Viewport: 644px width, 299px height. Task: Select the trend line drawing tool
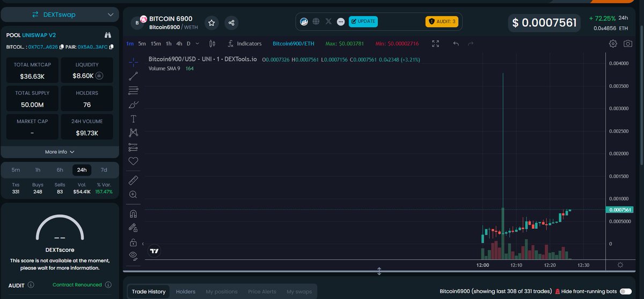[134, 77]
